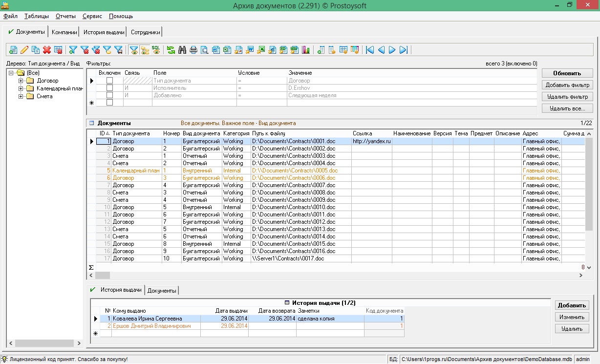Screen dimensions: 600x364
Task: Sort by the 'Тип документа' column header
Action: tap(136, 133)
